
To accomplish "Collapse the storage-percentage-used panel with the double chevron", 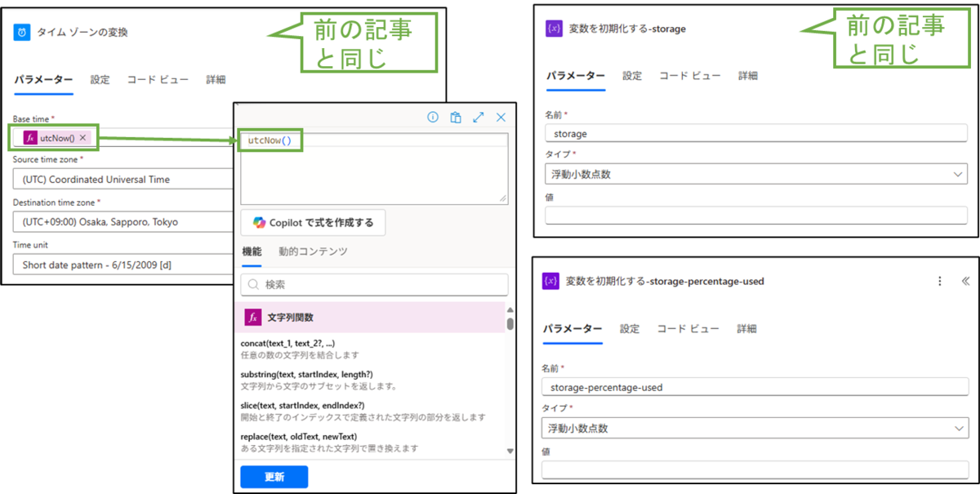I will pos(965,281).
